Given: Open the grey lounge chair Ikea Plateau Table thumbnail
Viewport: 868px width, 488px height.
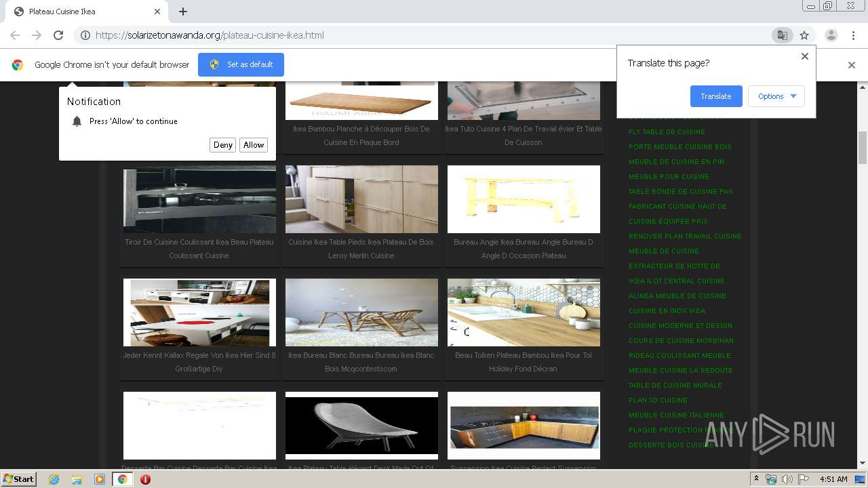Looking at the screenshot, I should 361,426.
